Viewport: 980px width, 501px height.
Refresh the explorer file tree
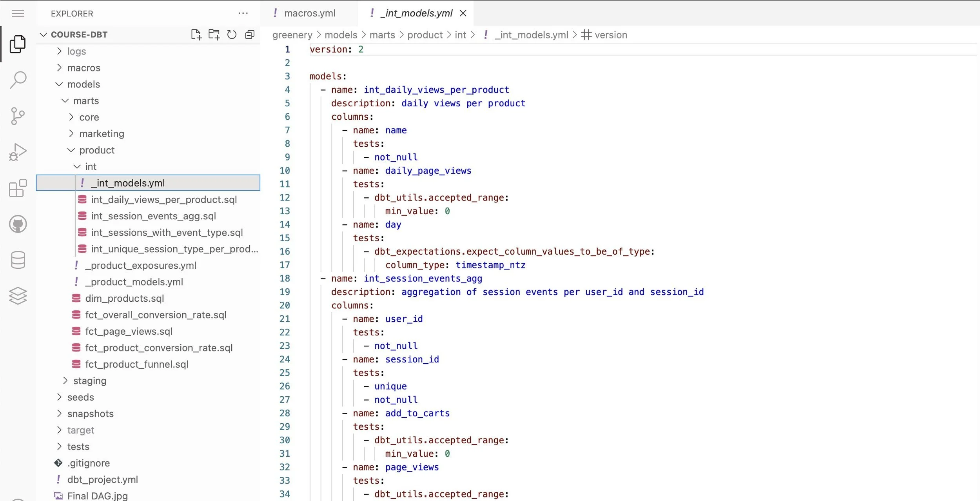[x=232, y=35]
